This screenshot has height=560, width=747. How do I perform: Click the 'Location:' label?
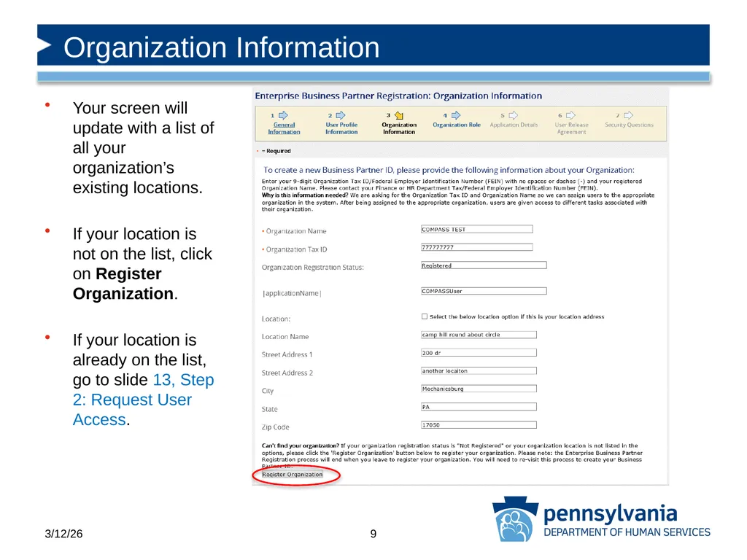pyautogui.click(x=276, y=319)
